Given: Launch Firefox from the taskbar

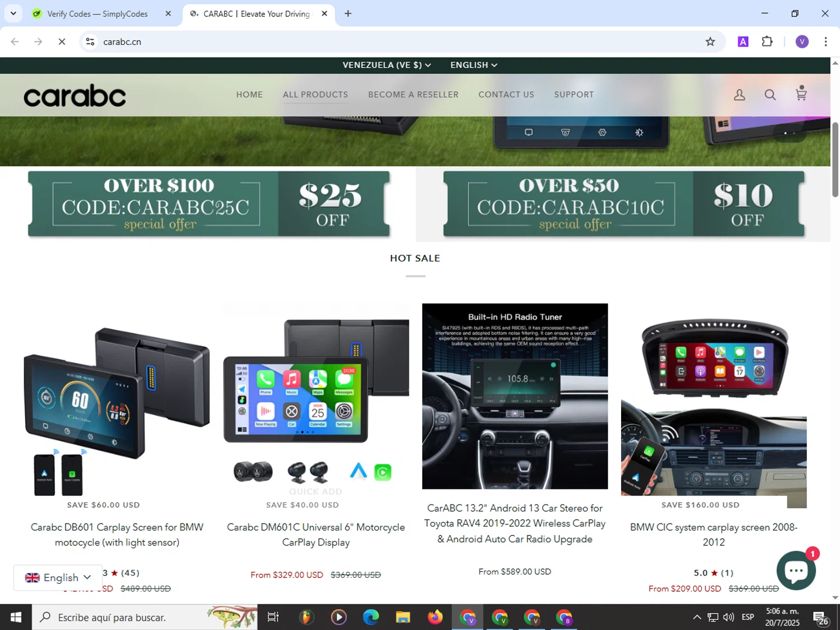Looking at the screenshot, I should (x=435, y=617).
